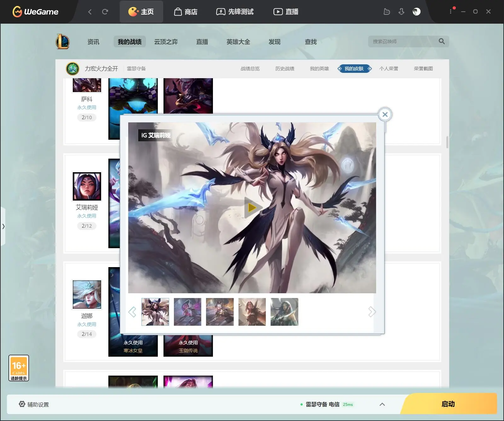
Task: Click the 启动 launch button
Action: (x=448, y=404)
